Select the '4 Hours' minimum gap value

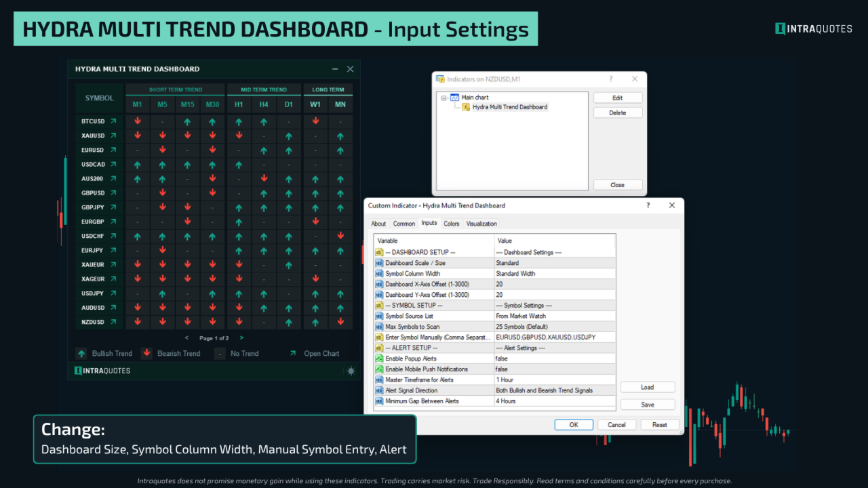click(x=555, y=401)
